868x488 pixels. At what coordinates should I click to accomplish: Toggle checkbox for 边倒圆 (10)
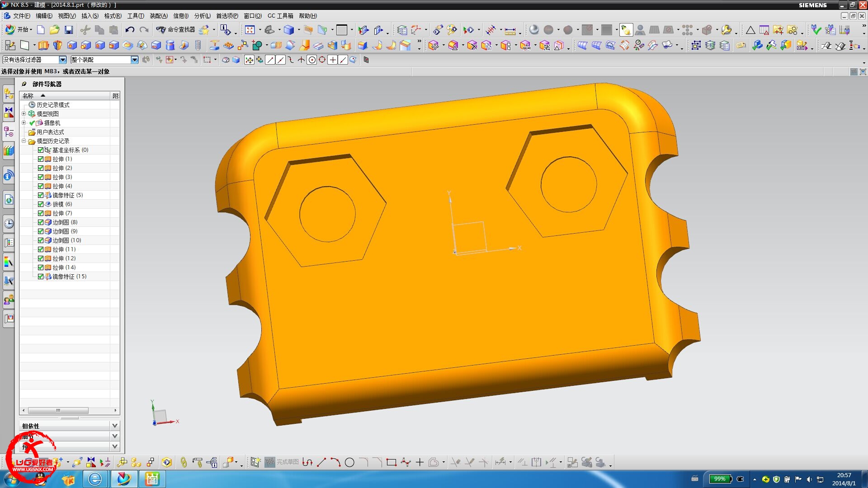point(41,240)
